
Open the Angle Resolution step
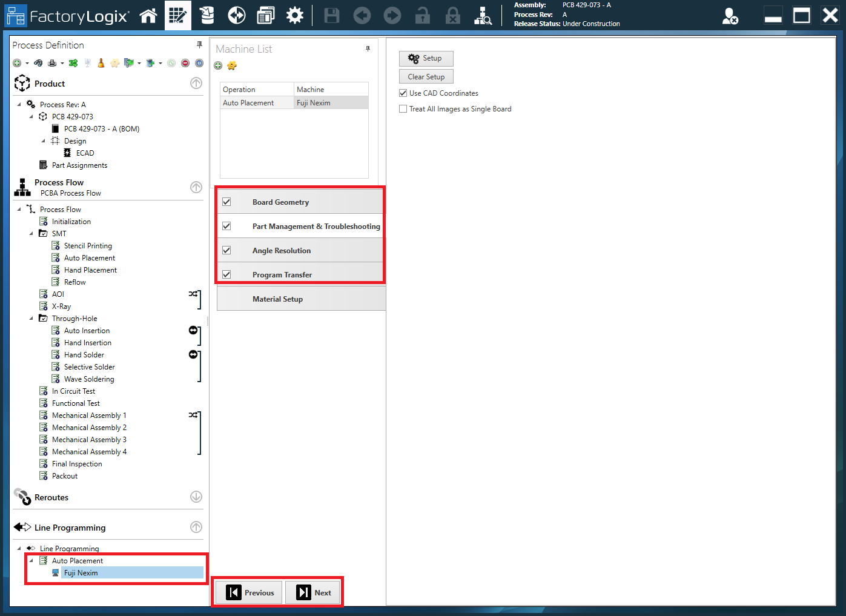tap(282, 251)
